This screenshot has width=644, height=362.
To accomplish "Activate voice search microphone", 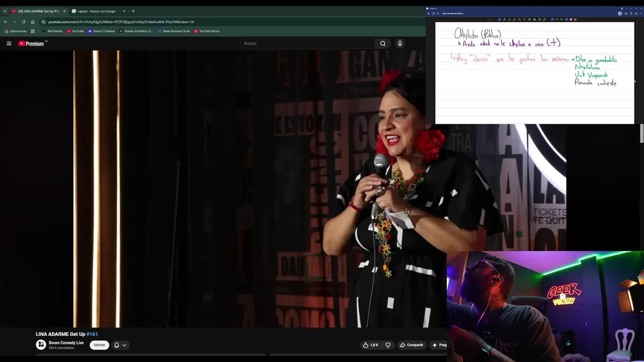I will 400,44.
